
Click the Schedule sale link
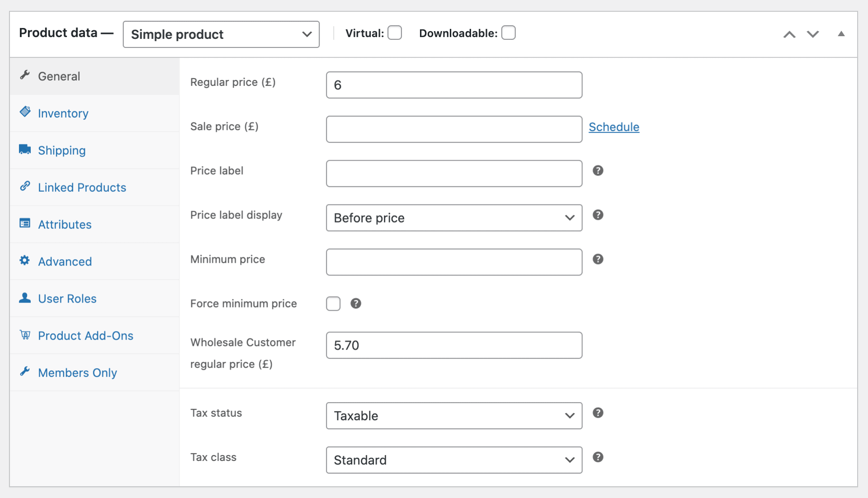point(614,127)
